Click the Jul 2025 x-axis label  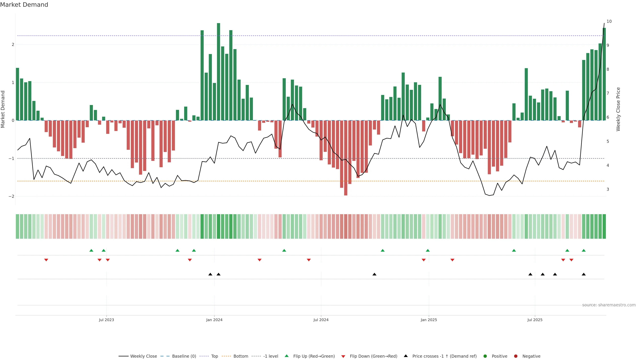(x=535, y=320)
